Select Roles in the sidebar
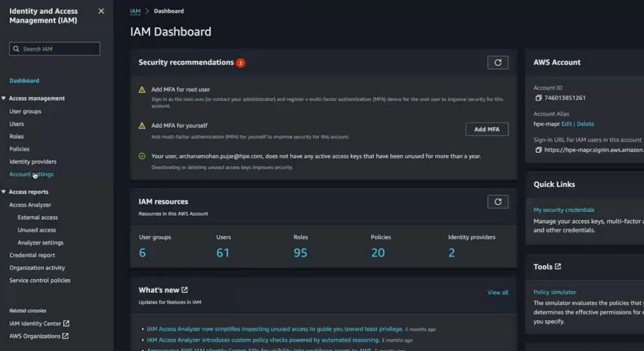 [x=16, y=137]
